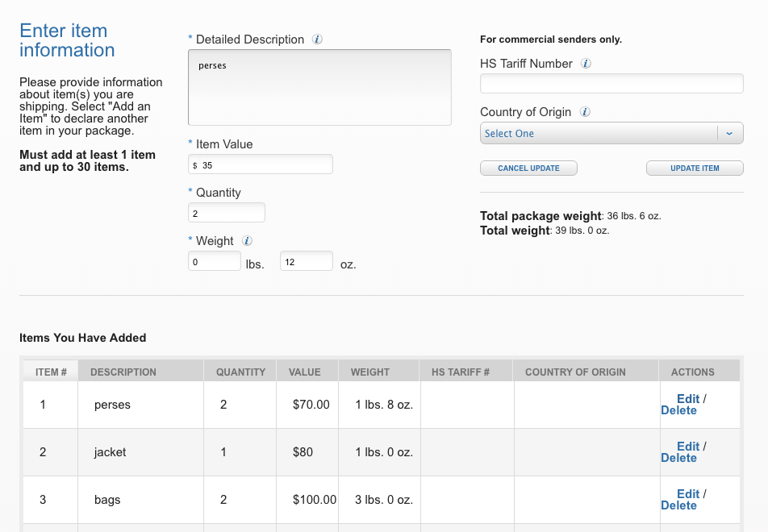Click the lbs. weight field
The width and height of the screenshot is (768, 532).
tap(214, 261)
